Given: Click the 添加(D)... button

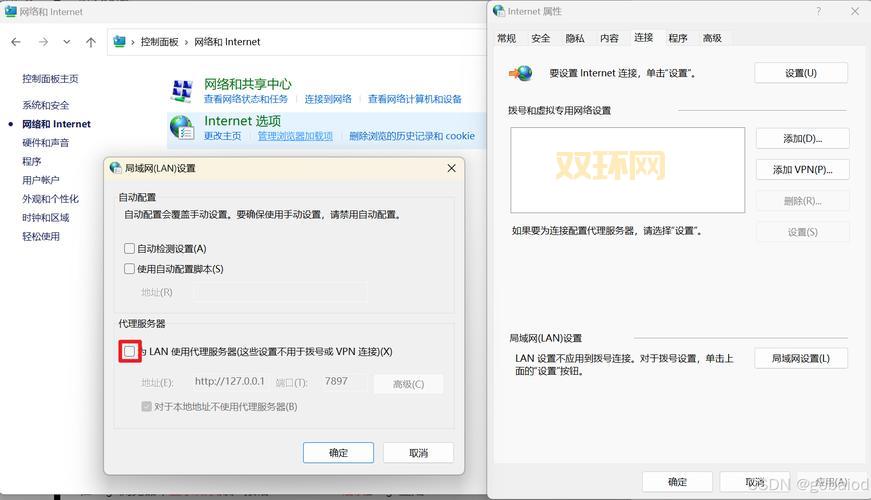Looking at the screenshot, I should point(803,138).
